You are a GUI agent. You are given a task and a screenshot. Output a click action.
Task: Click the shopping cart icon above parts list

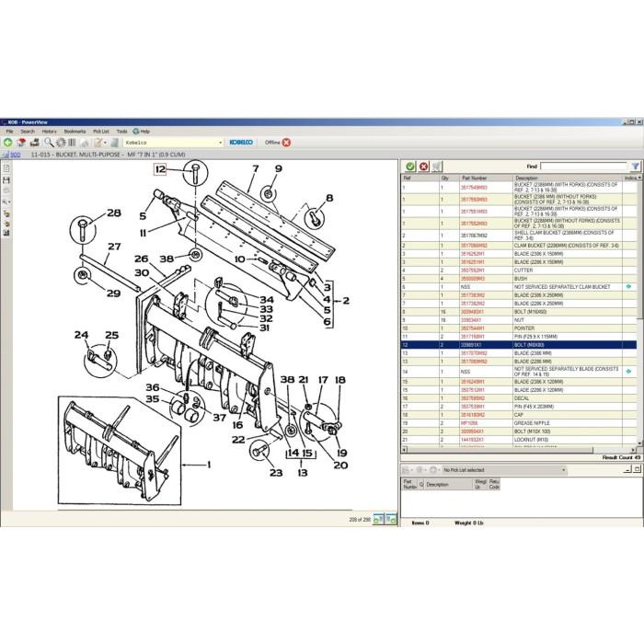(x=436, y=167)
